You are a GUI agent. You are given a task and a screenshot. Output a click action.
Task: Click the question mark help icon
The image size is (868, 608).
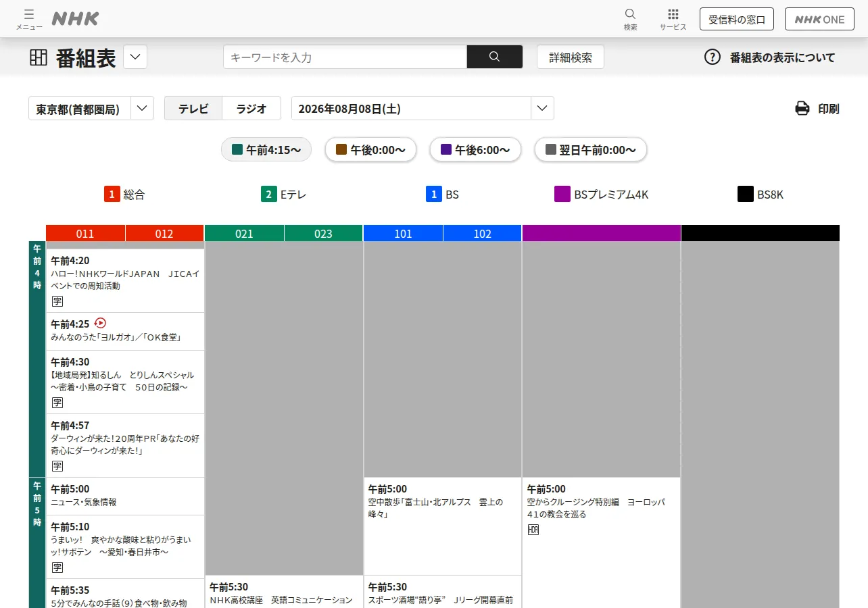pyautogui.click(x=713, y=57)
